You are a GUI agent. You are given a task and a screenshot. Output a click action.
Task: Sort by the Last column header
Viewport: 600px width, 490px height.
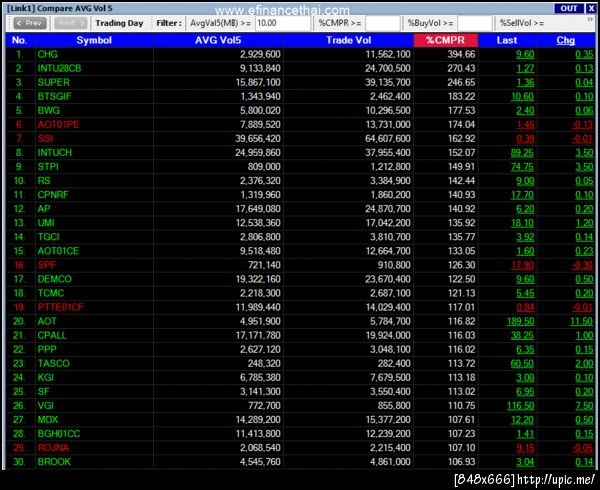[507, 40]
